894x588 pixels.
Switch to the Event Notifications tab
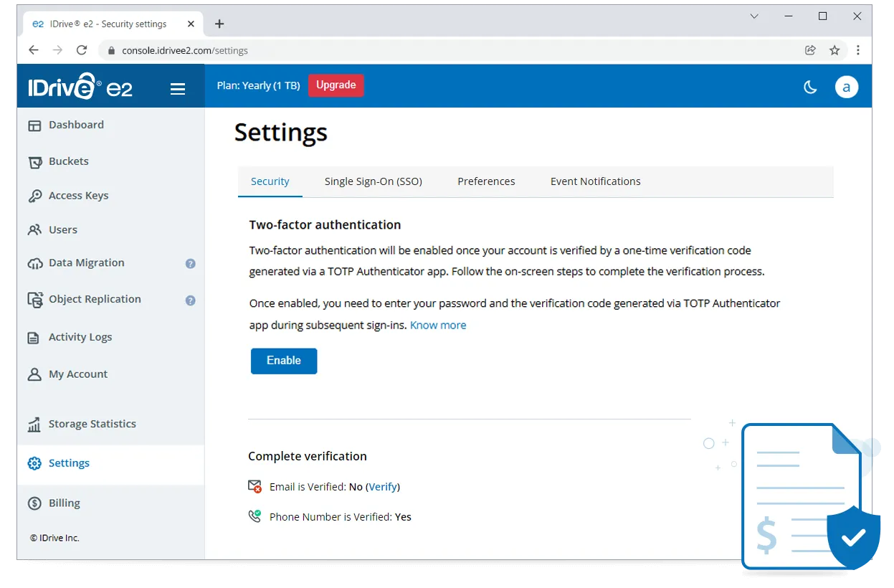pos(595,181)
